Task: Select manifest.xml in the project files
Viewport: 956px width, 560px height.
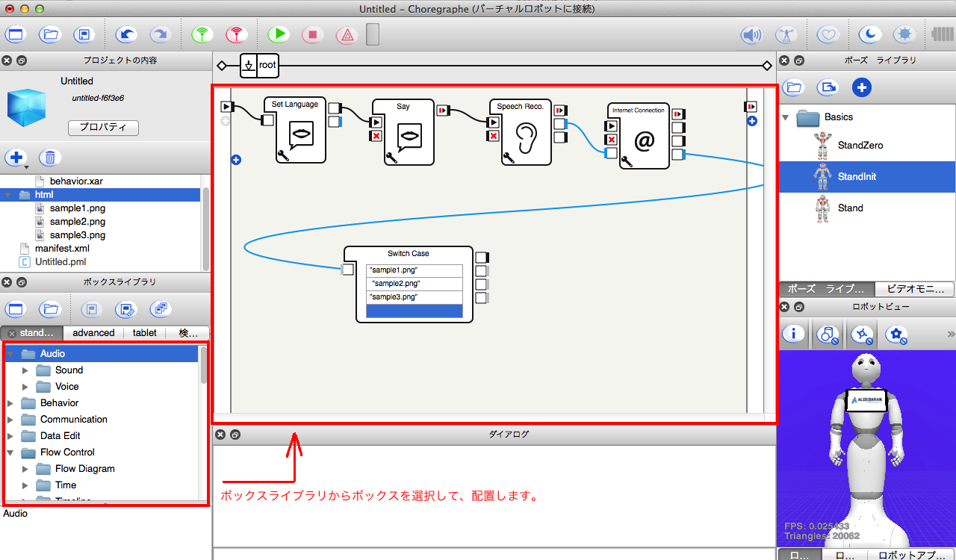Action: (x=62, y=249)
